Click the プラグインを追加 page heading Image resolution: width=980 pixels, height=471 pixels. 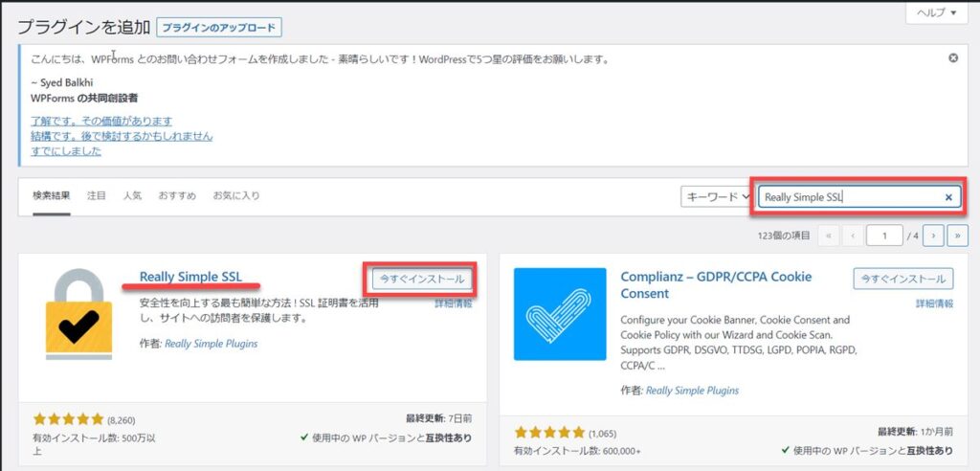pos(84,27)
